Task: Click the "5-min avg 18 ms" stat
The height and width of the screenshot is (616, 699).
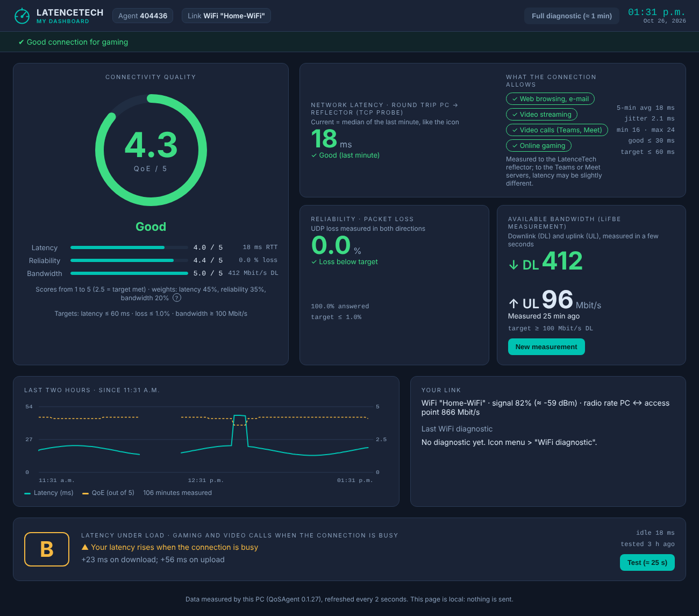Action: (646, 108)
